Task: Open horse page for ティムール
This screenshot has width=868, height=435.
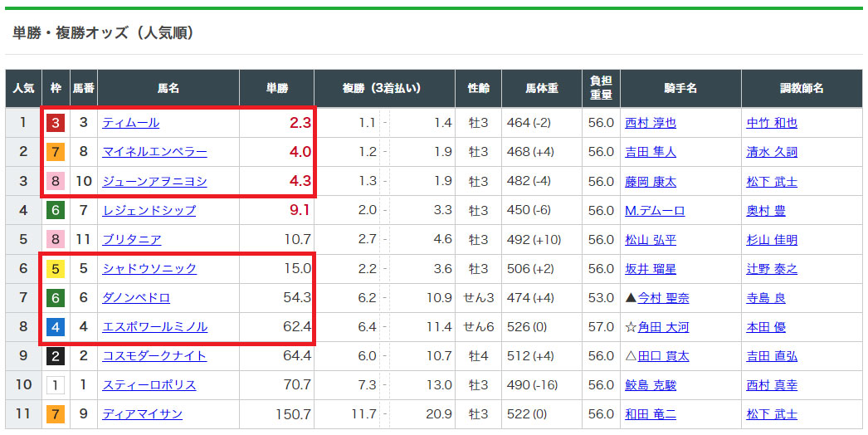Action: 130,123
